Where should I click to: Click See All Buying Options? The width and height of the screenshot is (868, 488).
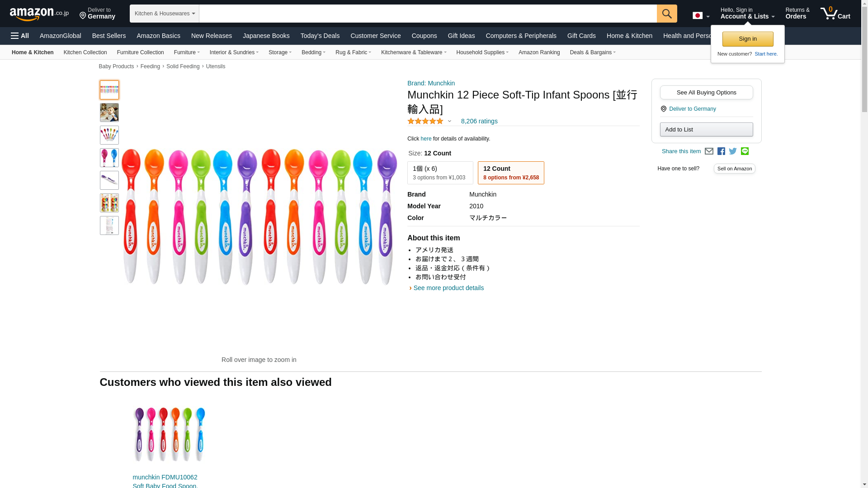[706, 93]
